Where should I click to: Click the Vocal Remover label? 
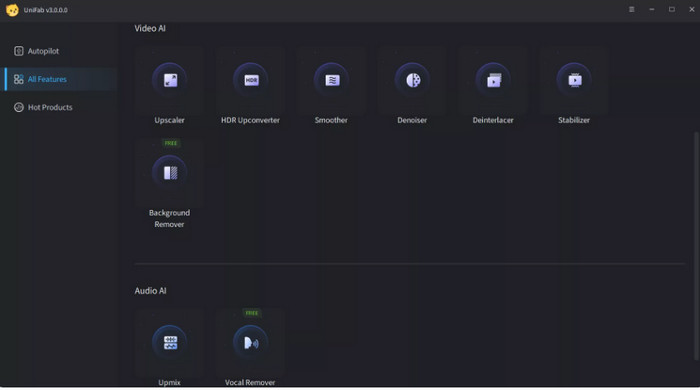point(250,382)
